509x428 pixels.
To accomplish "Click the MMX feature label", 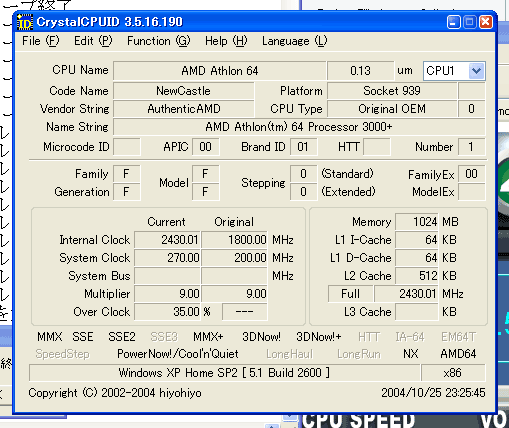I will 49,337.
